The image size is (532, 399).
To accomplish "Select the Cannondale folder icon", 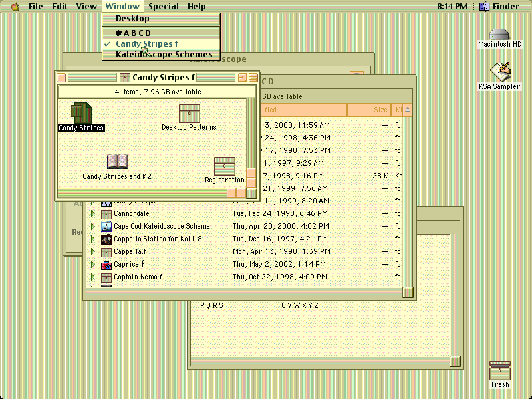I will [106, 214].
